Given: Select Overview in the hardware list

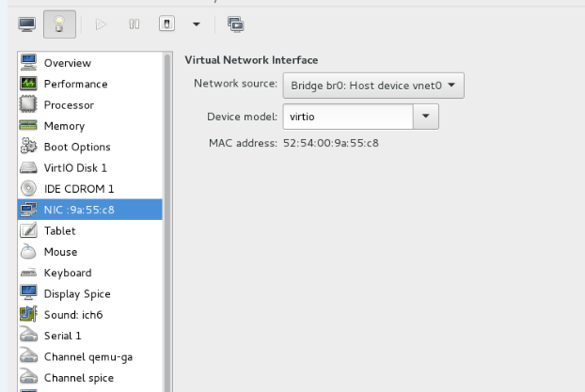Looking at the screenshot, I should coord(90,63).
